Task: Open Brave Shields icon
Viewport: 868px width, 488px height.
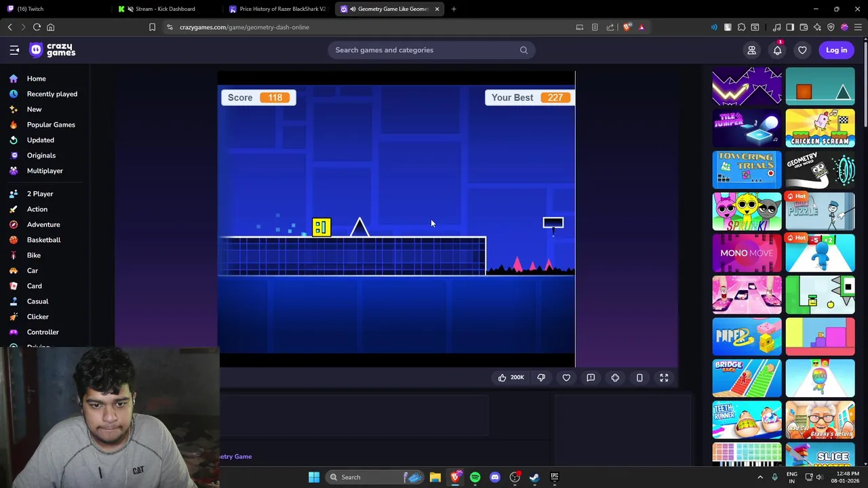Action: (x=627, y=27)
